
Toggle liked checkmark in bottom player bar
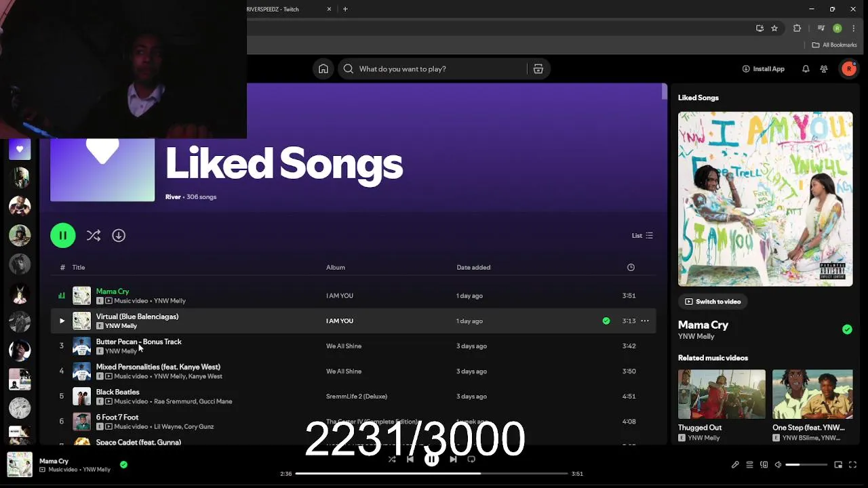123,464
